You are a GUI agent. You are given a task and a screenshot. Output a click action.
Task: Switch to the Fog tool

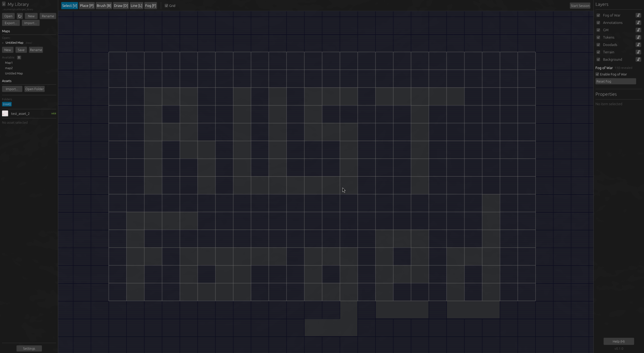[150, 5]
